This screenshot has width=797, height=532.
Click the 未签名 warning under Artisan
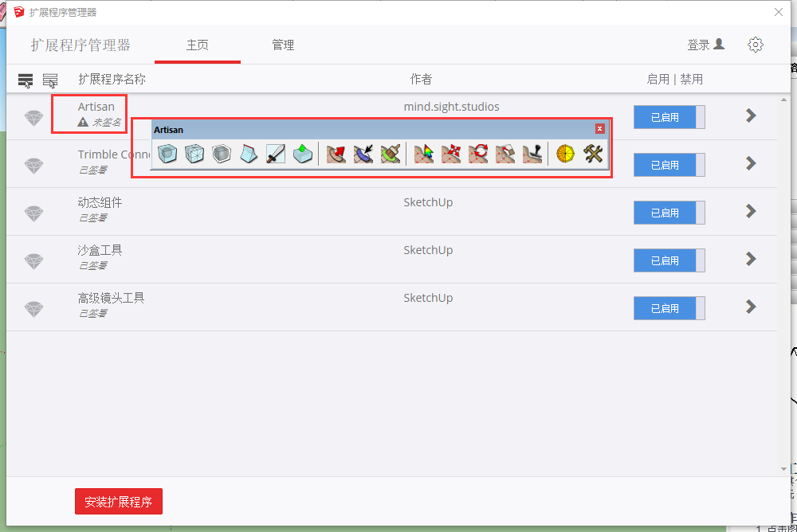(100, 122)
